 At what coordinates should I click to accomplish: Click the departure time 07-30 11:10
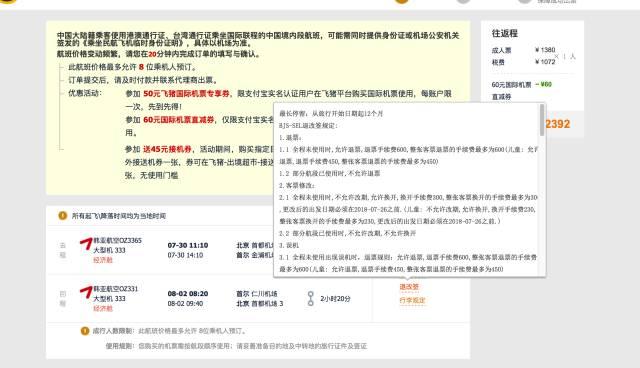coord(188,245)
